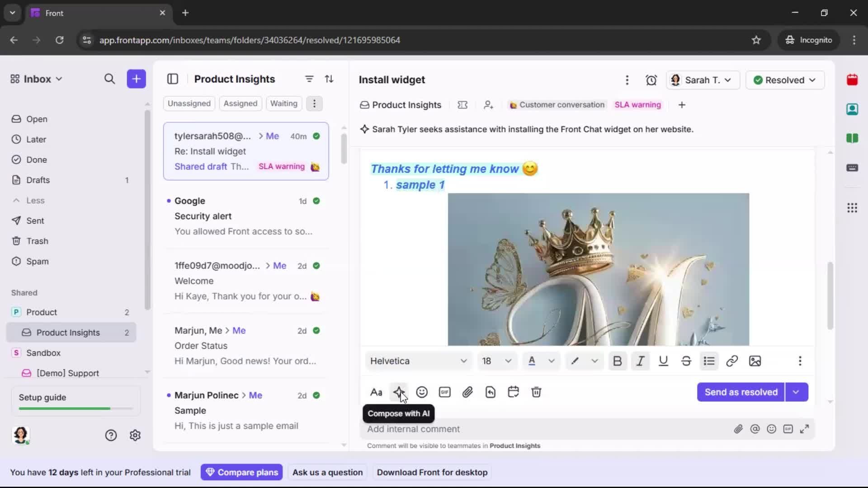Switch to the Waiting tab
The image size is (868, 488).
[283, 103]
